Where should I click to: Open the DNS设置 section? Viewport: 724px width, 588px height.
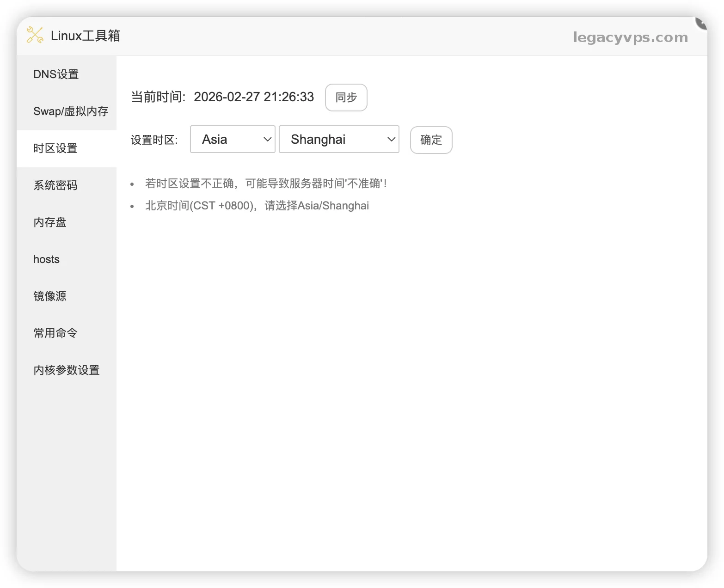click(x=55, y=74)
